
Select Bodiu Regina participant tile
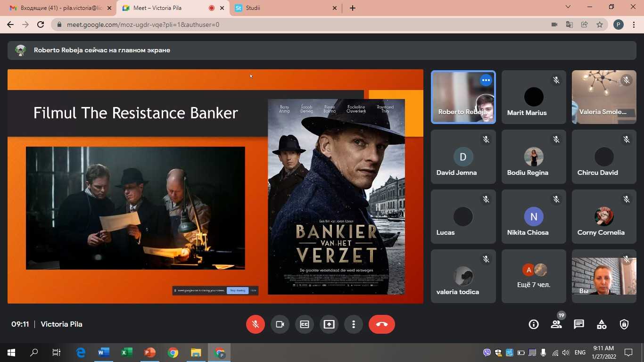coord(534,157)
